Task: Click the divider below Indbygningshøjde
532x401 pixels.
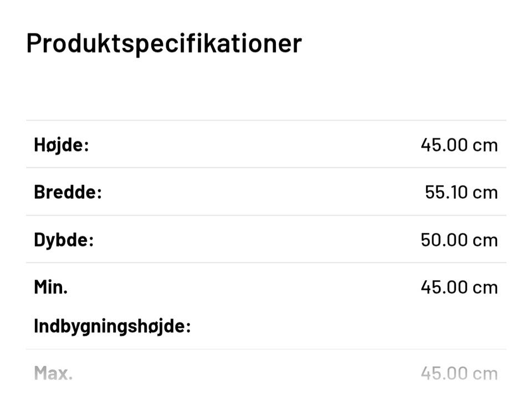Action: click(266, 349)
